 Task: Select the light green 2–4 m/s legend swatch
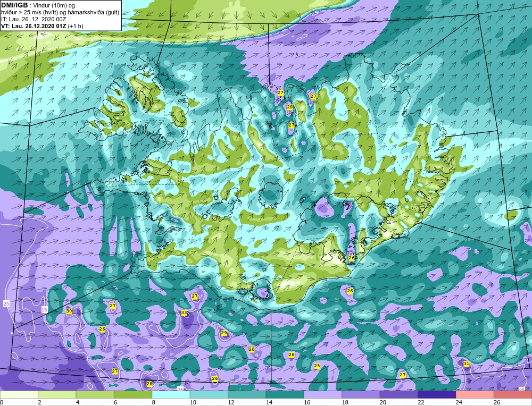[x=57, y=395]
